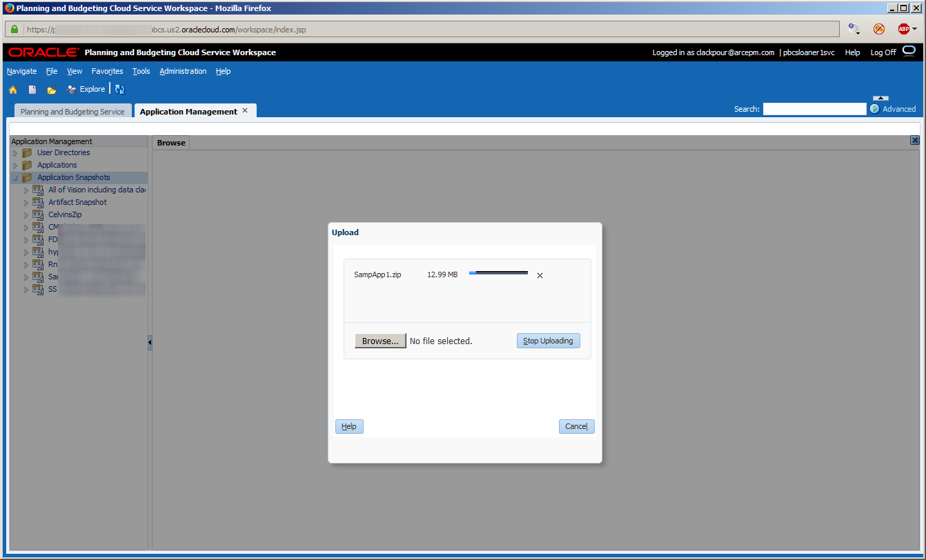Open Explore from the toolbar
The width and height of the screenshot is (926, 560).
(86, 89)
